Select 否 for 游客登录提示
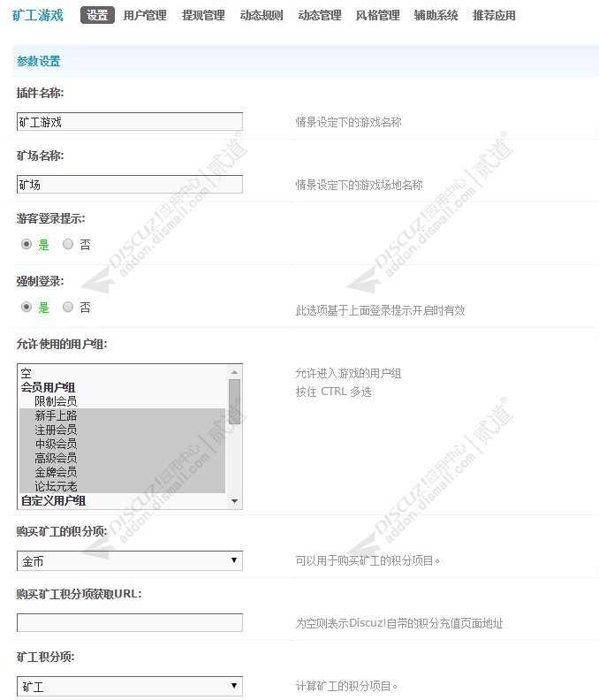The height and width of the screenshot is (700, 599). tap(68, 244)
